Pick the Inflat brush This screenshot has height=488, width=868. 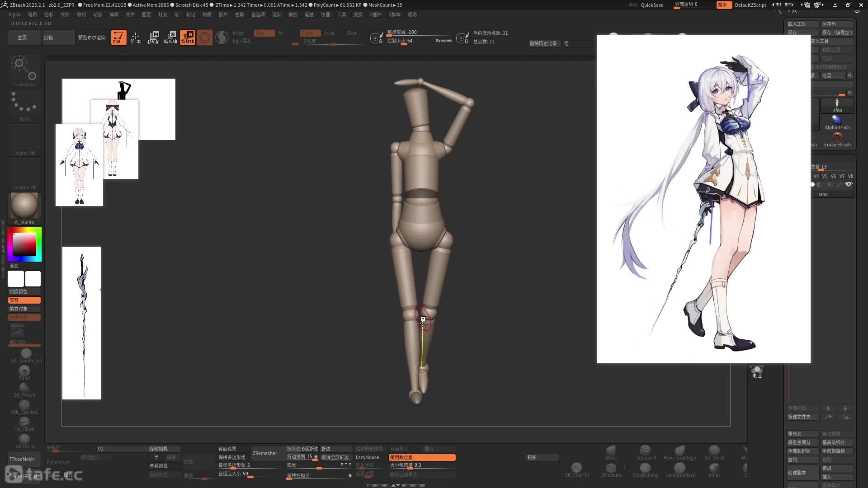pyautogui.click(x=714, y=470)
